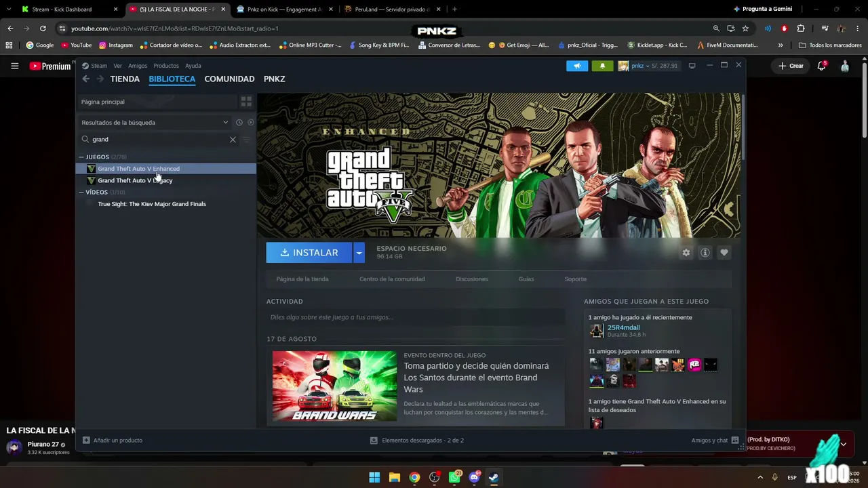Open Discusiones link
Viewport: 868px width, 488px height.
[472, 279]
